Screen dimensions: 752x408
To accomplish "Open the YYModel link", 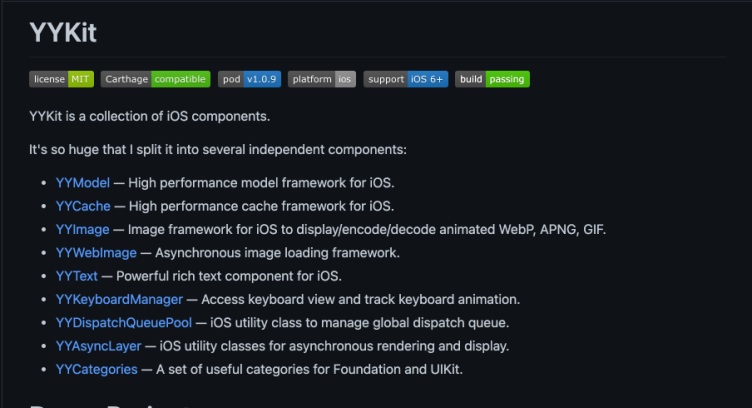I will click(83, 183).
